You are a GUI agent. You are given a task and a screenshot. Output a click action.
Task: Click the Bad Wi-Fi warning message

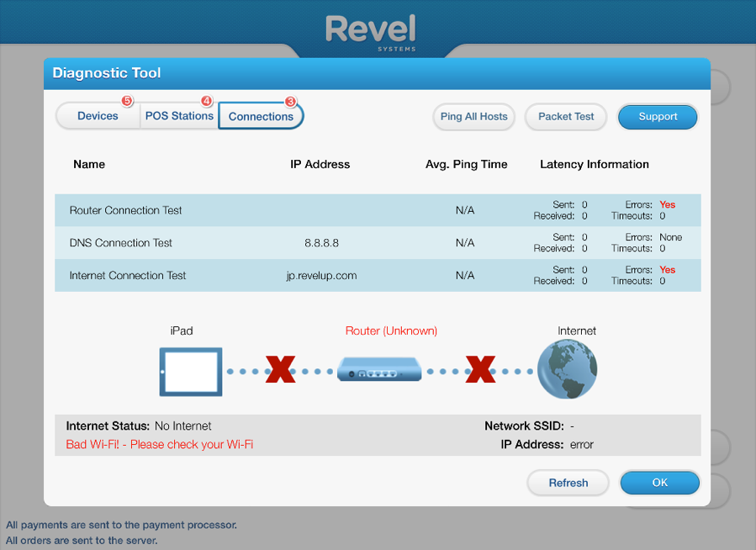(160, 444)
